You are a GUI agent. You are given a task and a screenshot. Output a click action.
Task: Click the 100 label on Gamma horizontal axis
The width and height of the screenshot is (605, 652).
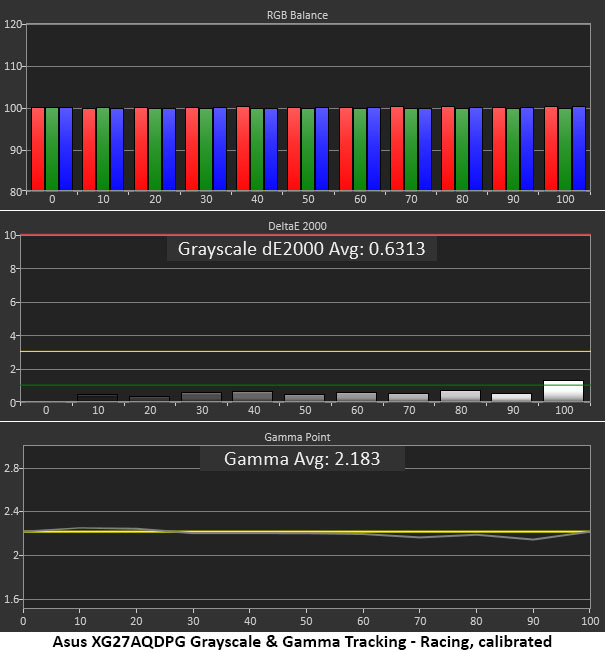(590, 621)
